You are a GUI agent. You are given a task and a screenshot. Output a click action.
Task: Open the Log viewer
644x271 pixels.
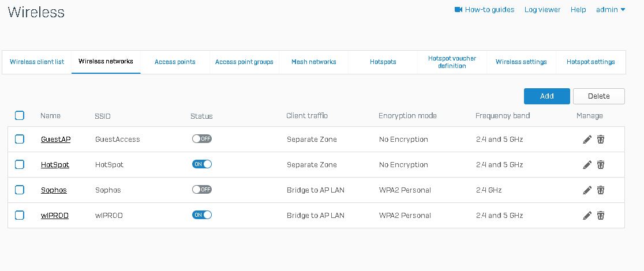click(542, 10)
